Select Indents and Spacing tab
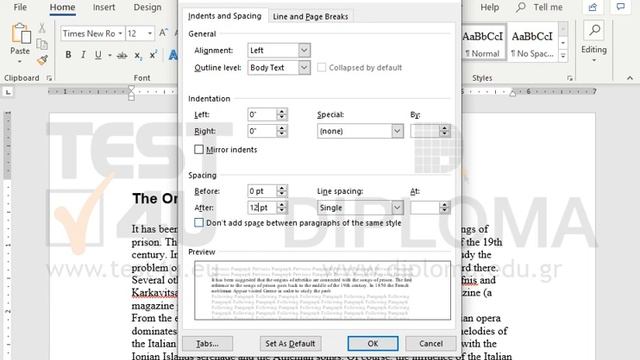Viewport: 640px width, 360px height. (224, 16)
